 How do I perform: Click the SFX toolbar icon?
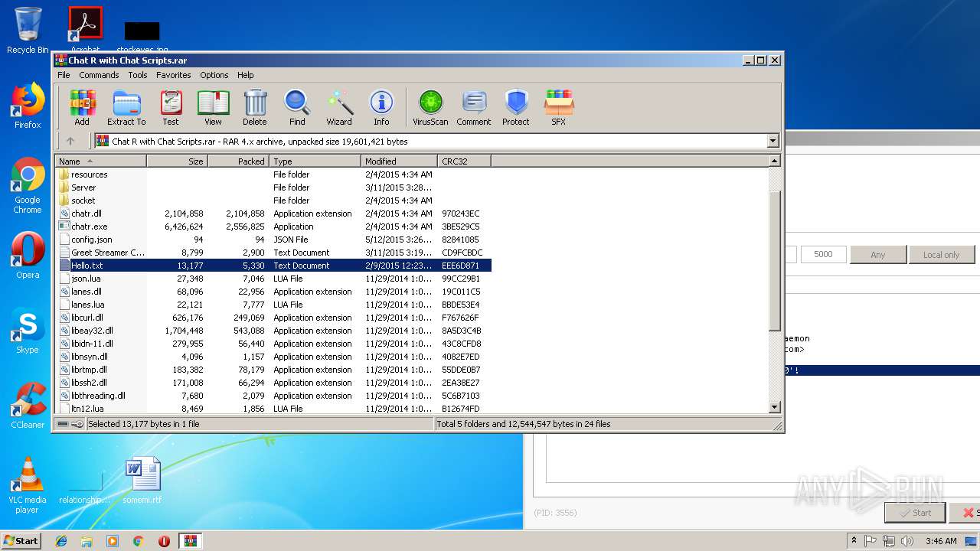point(559,107)
